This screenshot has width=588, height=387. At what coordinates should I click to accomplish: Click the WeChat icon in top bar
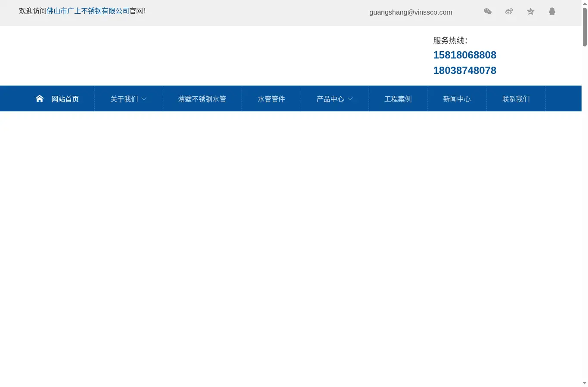pyautogui.click(x=488, y=12)
